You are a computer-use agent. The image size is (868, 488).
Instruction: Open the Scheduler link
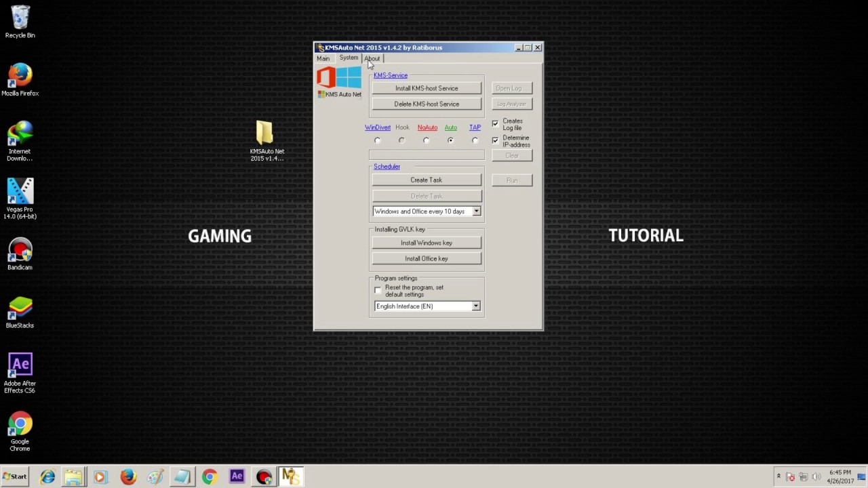click(387, 166)
